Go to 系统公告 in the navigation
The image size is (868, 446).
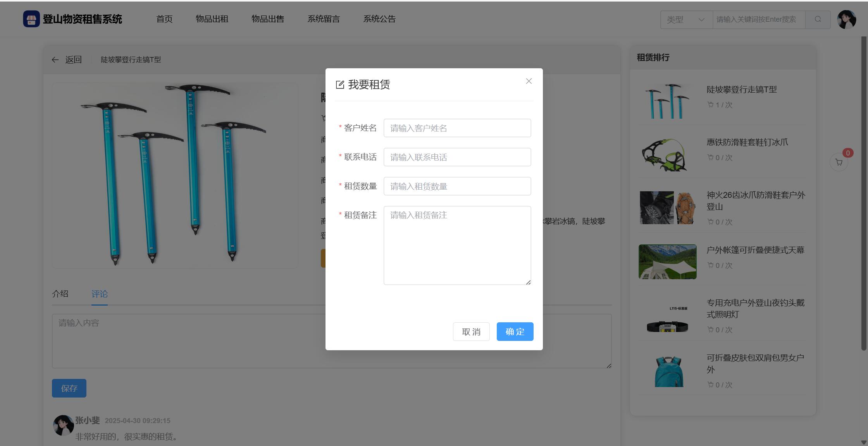click(x=379, y=19)
